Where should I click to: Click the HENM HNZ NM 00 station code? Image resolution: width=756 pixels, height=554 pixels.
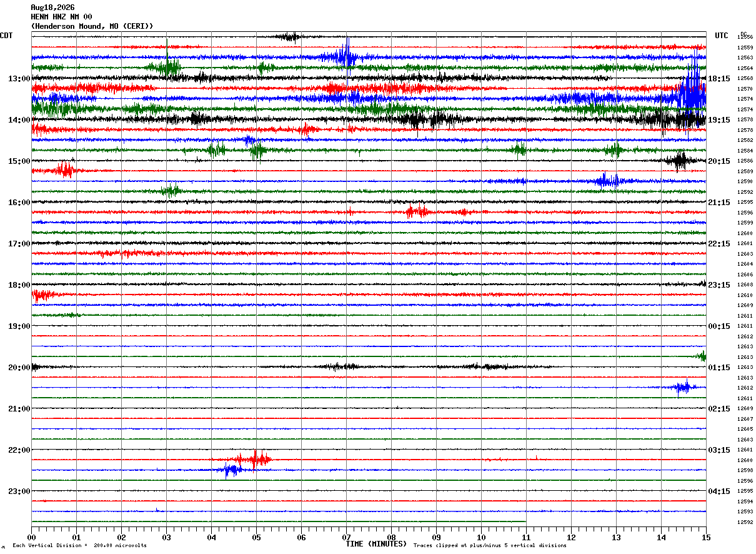tap(61, 17)
